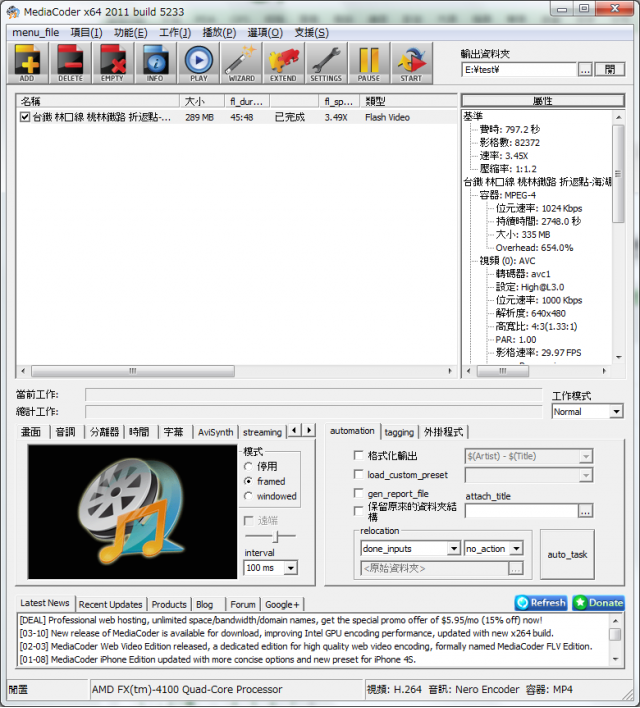Click the PLAY toolbar icon
Image resolution: width=640 pixels, height=708 pixels.
[x=198, y=63]
